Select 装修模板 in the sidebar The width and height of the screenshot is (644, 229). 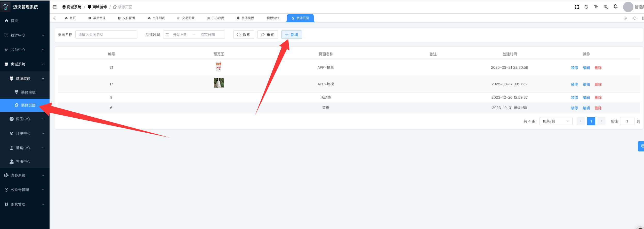(x=28, y=92)
